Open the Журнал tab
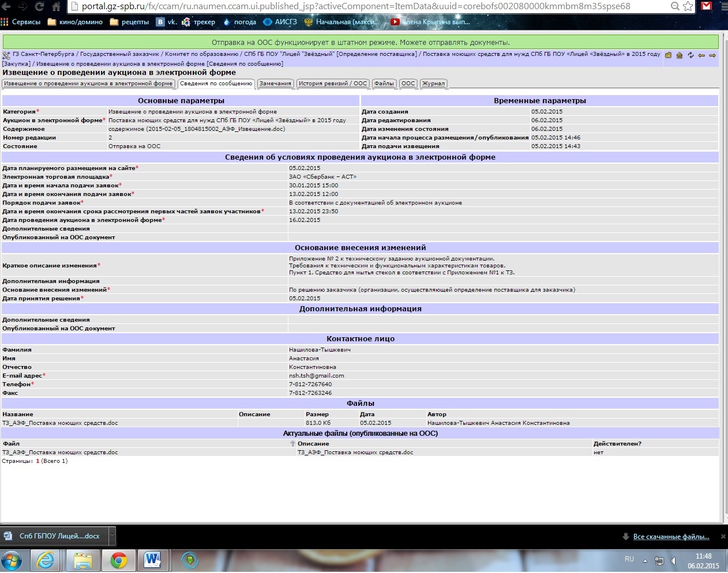Viewport: 728px width, 573px height. point(433,84)
